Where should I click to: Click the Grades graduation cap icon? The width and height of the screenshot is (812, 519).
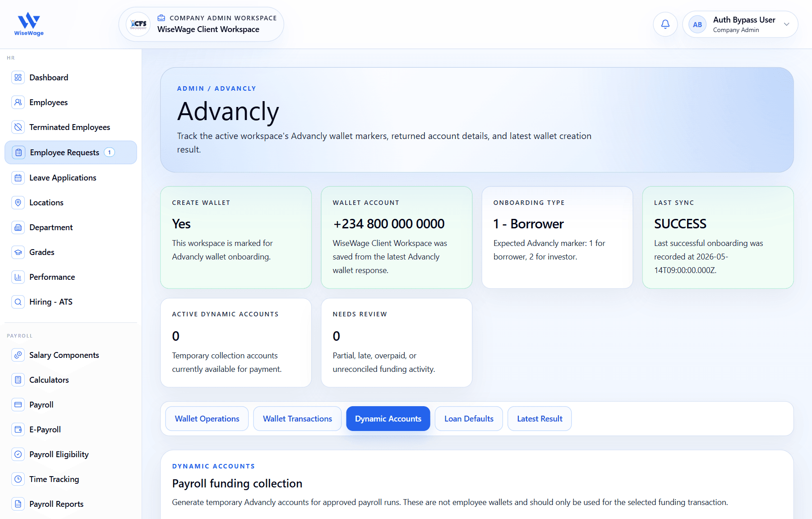click(x=18, y=252)
